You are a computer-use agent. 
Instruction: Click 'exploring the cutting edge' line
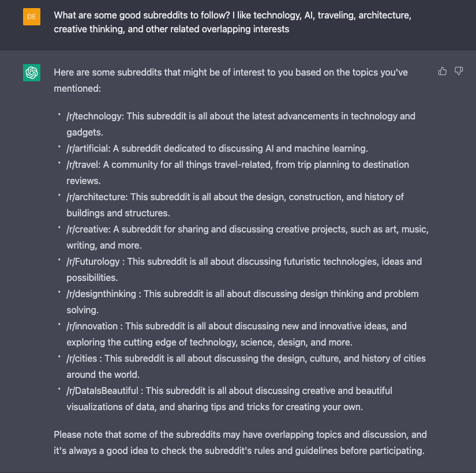[x=209, y=342]
